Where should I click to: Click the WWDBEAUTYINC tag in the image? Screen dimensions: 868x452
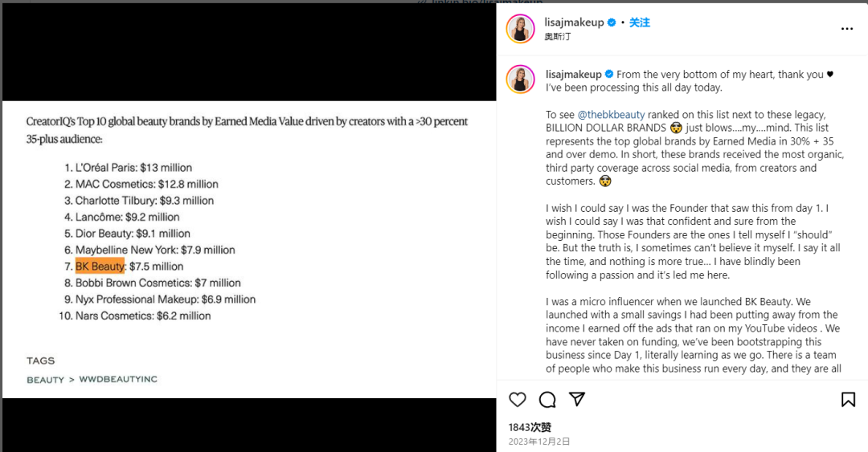point(118,379)
